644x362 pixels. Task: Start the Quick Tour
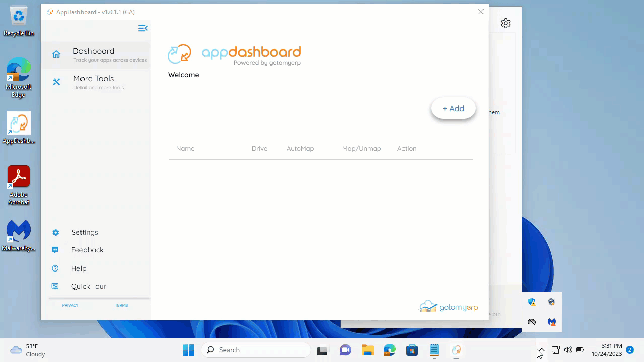point(89,286)
